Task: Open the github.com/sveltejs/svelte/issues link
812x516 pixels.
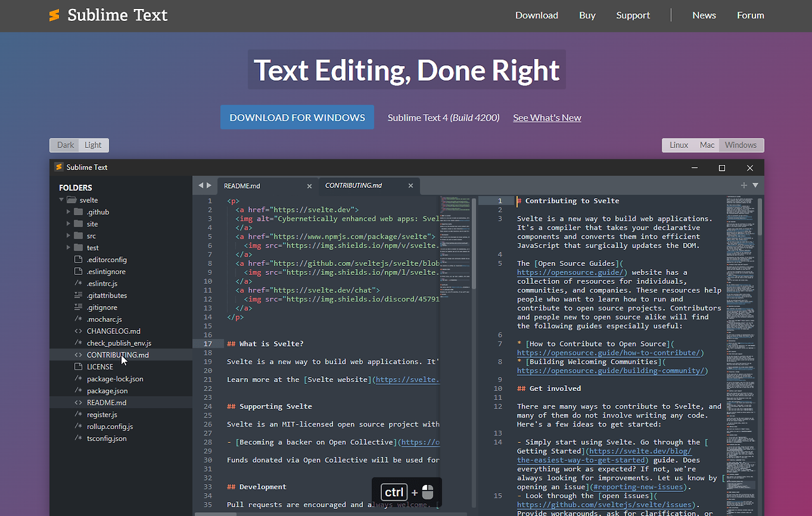Action: (603, 505)
